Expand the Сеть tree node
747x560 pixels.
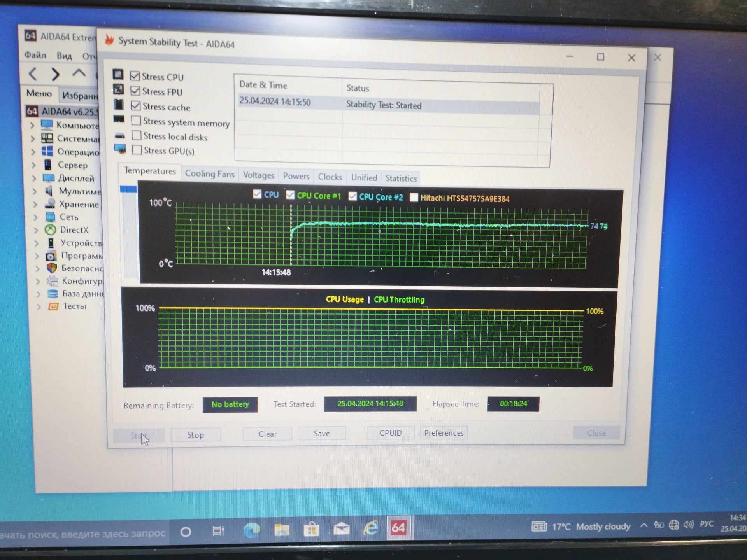(36, 217)
